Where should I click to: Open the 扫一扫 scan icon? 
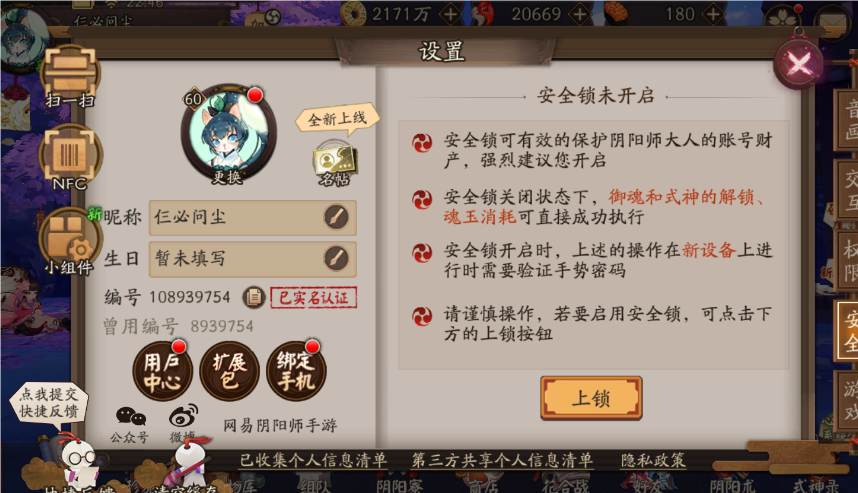click(70, 78)
